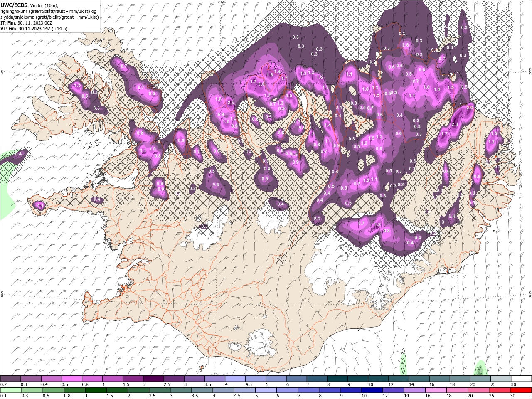Image resolution: width=532 pixels, height=399 pixels.
Task: Select the lavender upper swatch labeled 4
Action: (235, 378)
